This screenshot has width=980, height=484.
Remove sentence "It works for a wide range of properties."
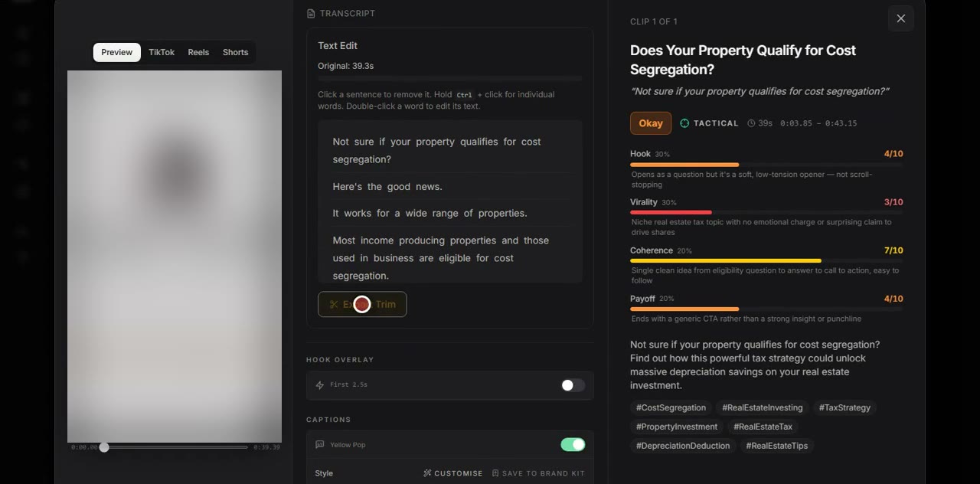[430, 214]
